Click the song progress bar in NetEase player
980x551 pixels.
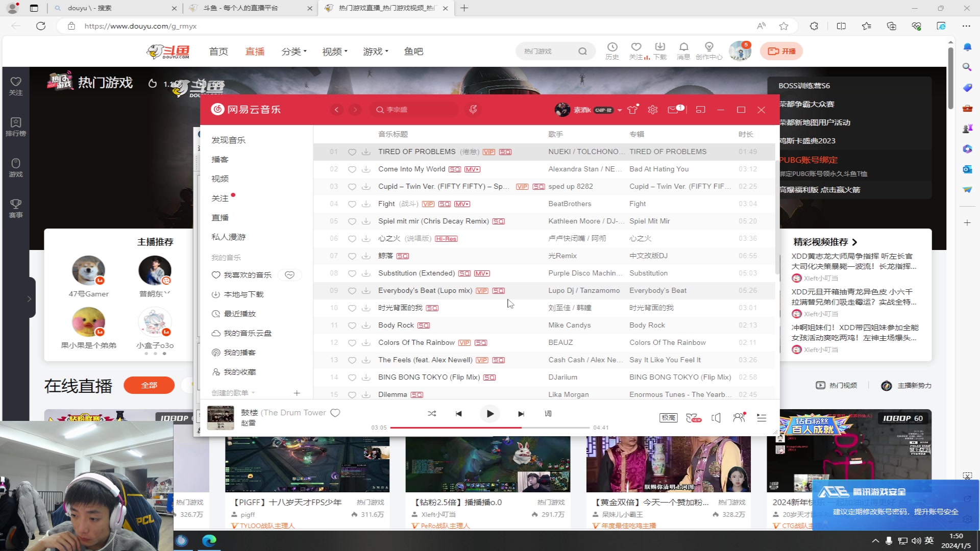tap(490, 428)
